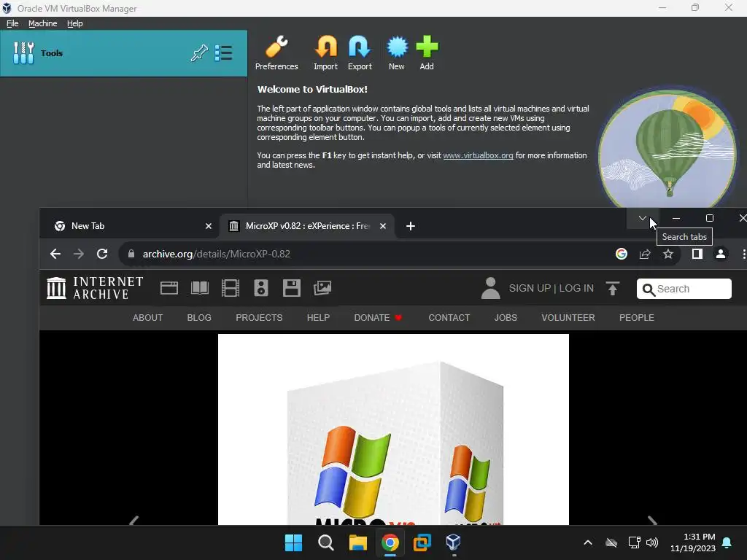747x560 pixels.
Task: Open the CONTACT link
Action: 449,318
